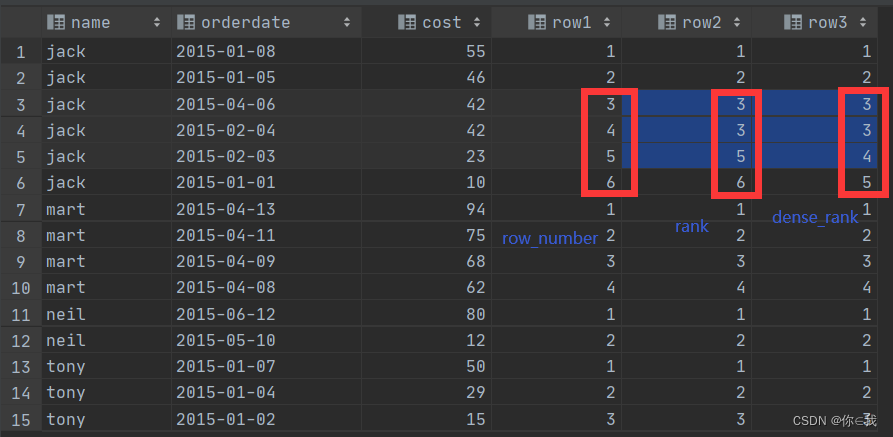Click the date cell 2015-04-08
893x437 pixels.
coord(266,287)
